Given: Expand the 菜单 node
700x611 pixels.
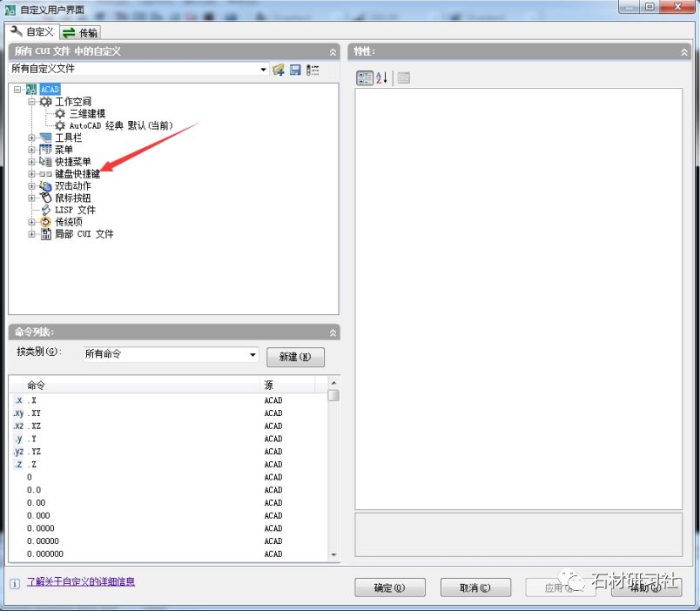Looking at the screenshot, I should click(x=31, y=150).
